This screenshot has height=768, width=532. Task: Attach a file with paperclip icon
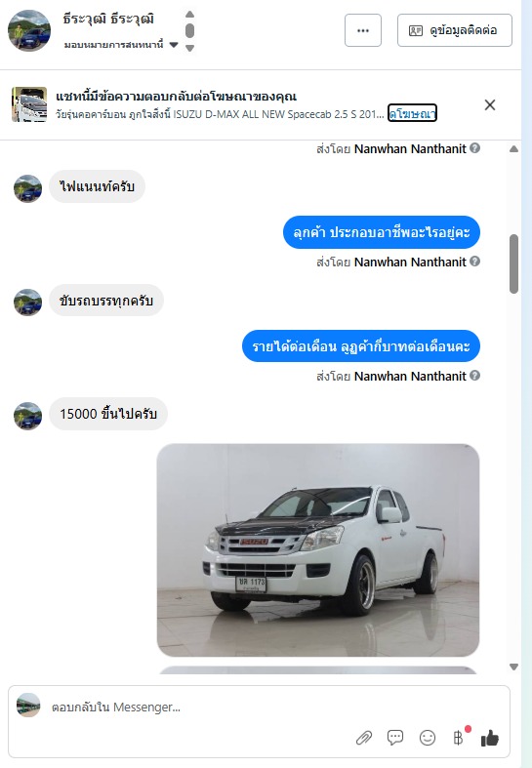pyautogui.click(x=363, y=738)
